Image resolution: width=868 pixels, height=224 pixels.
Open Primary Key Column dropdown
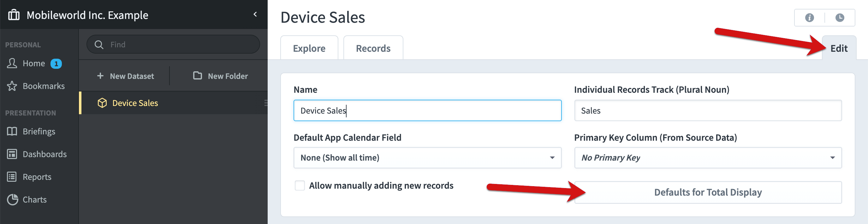[708, 158]
